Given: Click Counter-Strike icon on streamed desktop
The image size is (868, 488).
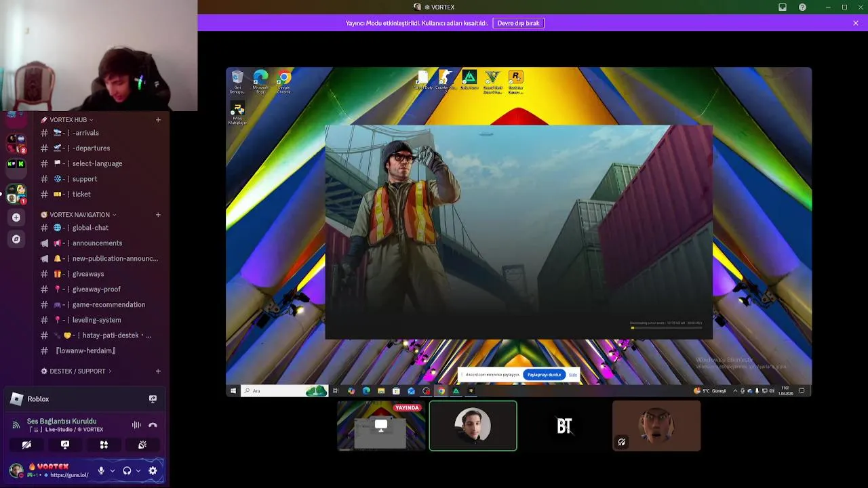Looking at the screenshot, I should 446,81.
